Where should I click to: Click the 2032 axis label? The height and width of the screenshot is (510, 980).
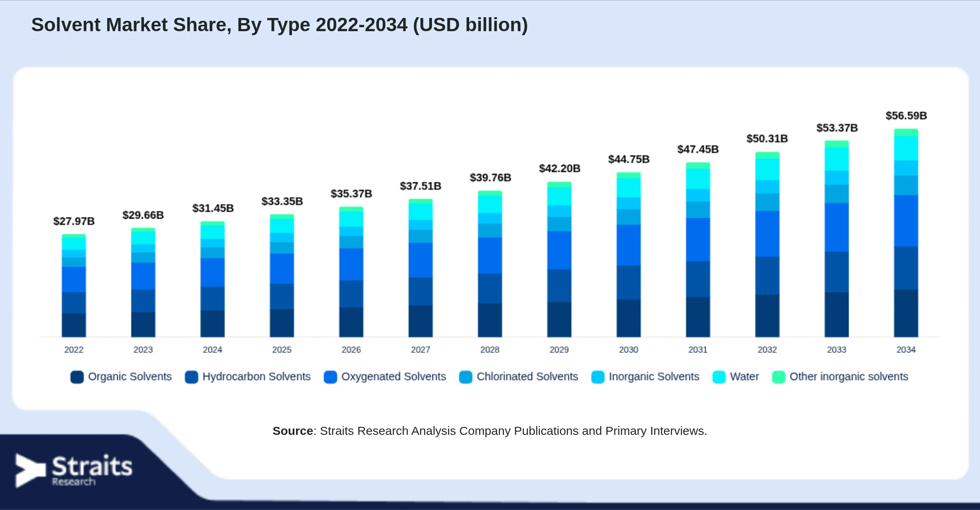767,350
